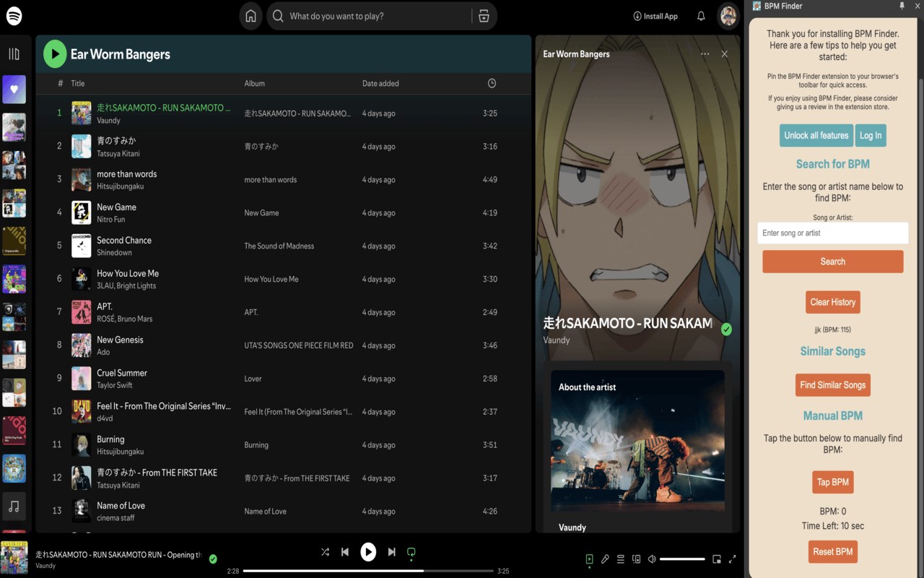The image size is (924, 578).
Task: Click the 'Unlock all features' button
Action: pos(816,135)
